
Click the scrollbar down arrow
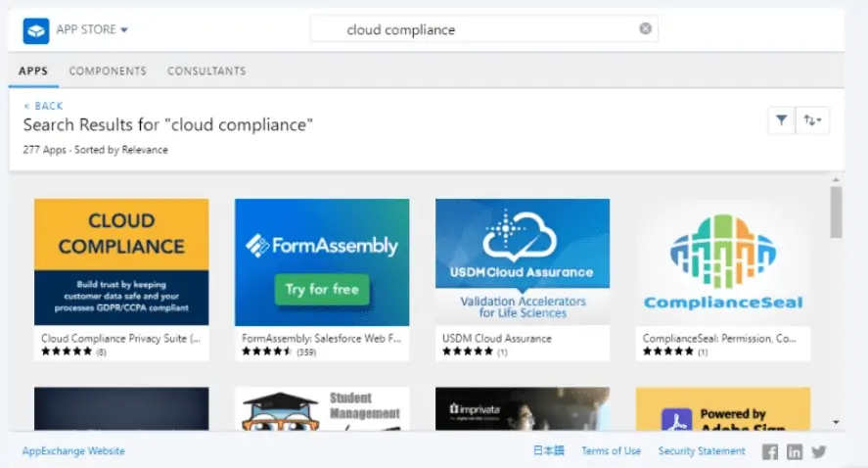click(836, 422)
